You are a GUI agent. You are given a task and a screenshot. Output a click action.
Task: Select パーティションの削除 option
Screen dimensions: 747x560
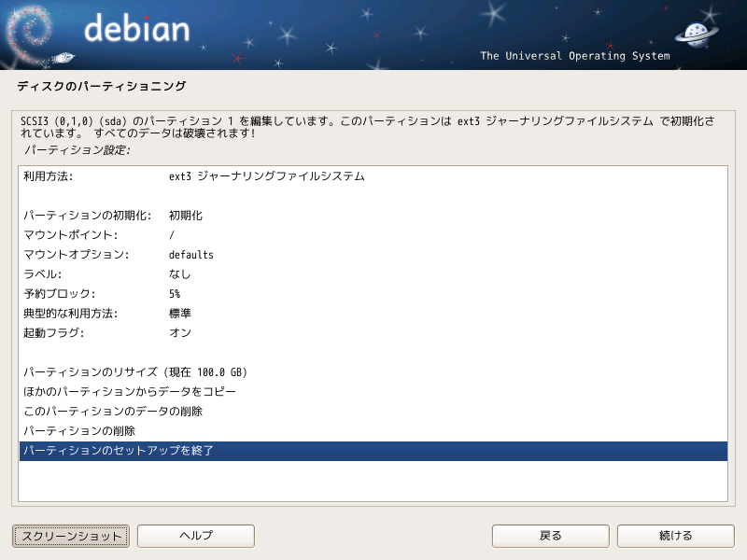[373, 430]
